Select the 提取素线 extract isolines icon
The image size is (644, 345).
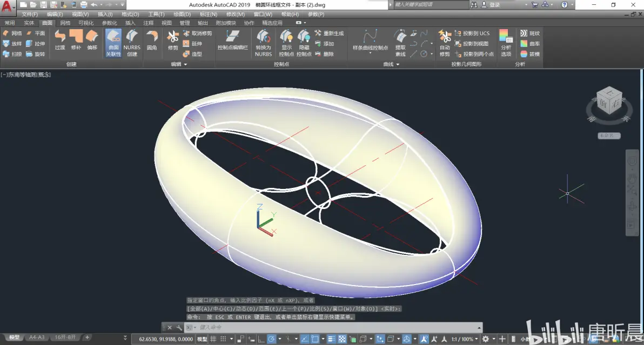tap(400, 43)
